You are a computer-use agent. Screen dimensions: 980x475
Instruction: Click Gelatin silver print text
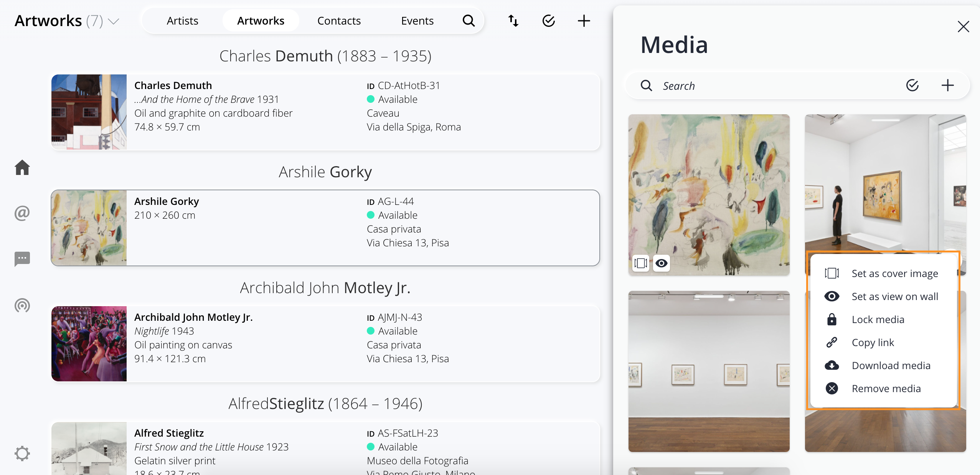(175, 461)
